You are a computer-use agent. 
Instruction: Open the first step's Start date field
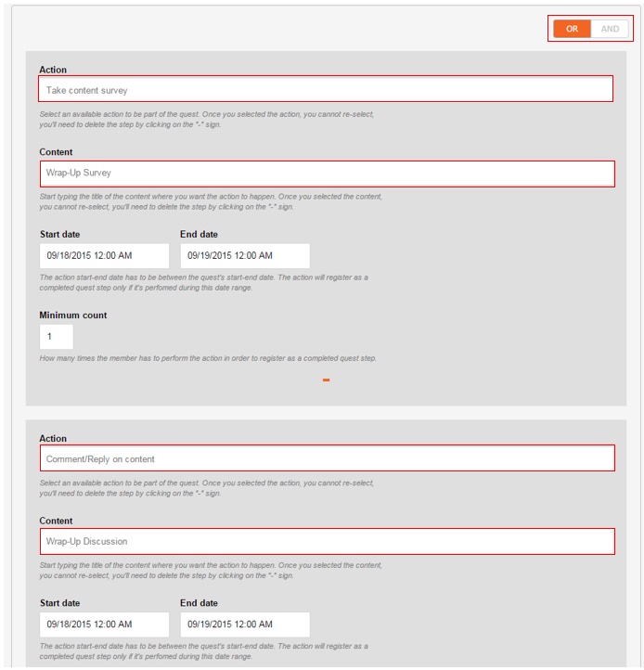[104, 255]
